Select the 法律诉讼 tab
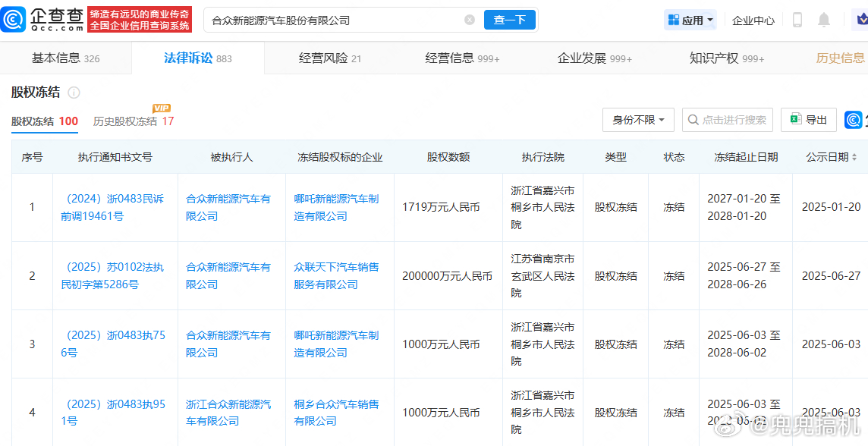 pyautogui.click(x=197, y=58)
